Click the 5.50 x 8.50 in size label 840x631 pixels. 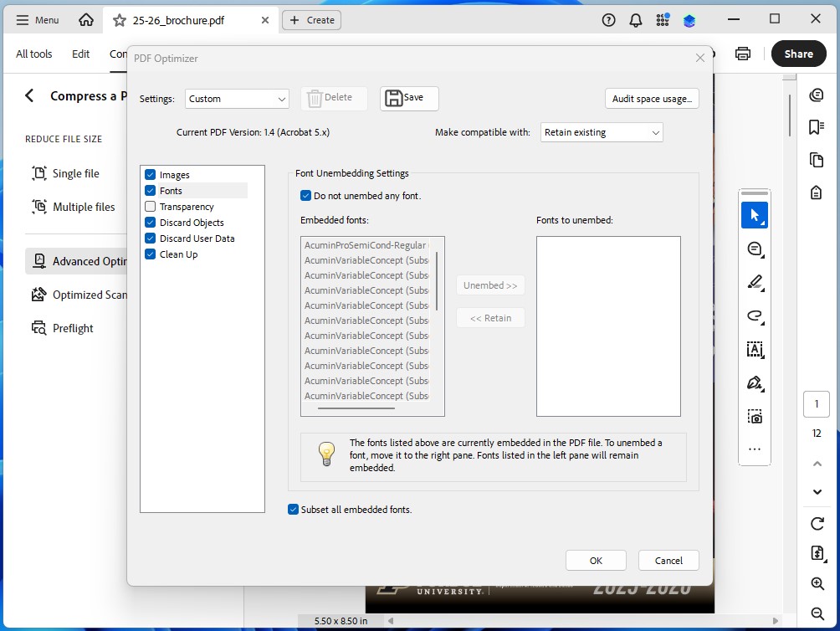(x=341, y=621)
